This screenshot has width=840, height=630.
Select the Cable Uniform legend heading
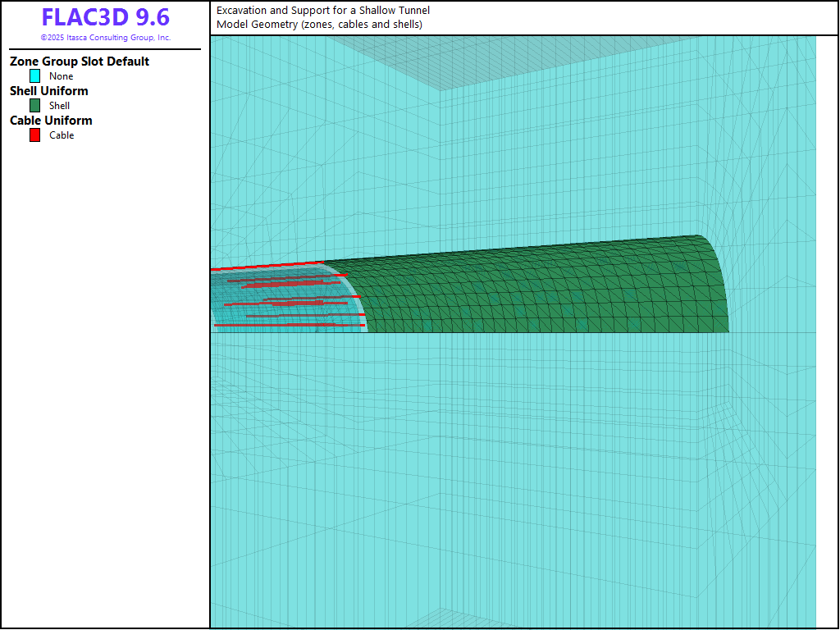point(51,121)
